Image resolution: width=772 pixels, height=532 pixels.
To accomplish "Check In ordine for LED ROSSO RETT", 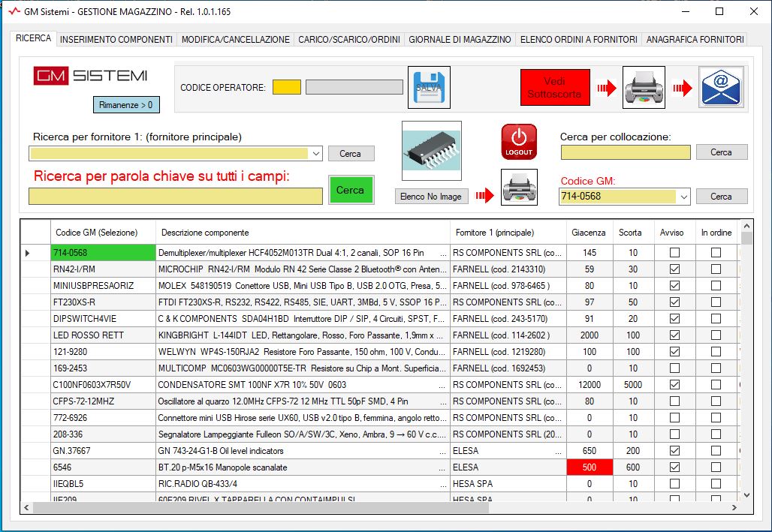I will coord(716,335).
